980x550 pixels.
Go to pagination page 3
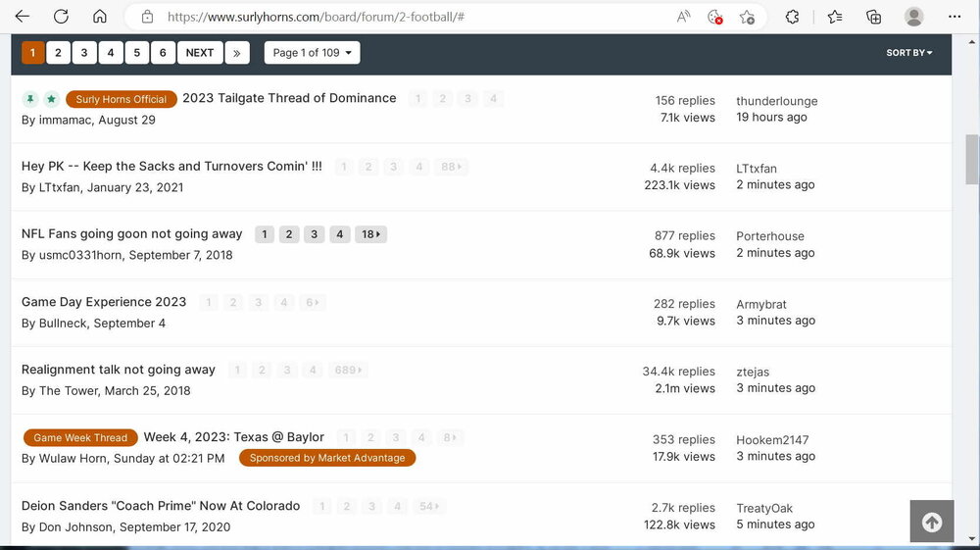(84, 53)
